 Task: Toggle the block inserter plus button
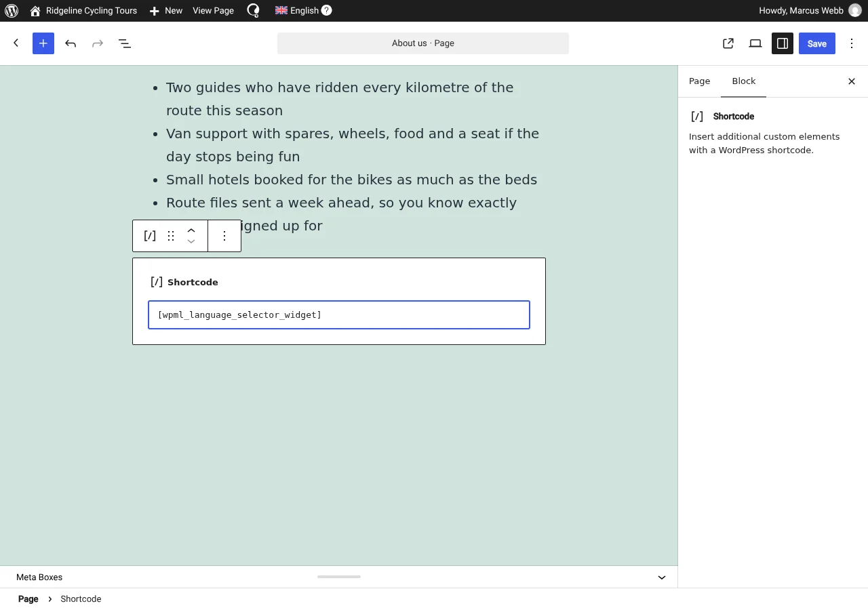[43, 43]
